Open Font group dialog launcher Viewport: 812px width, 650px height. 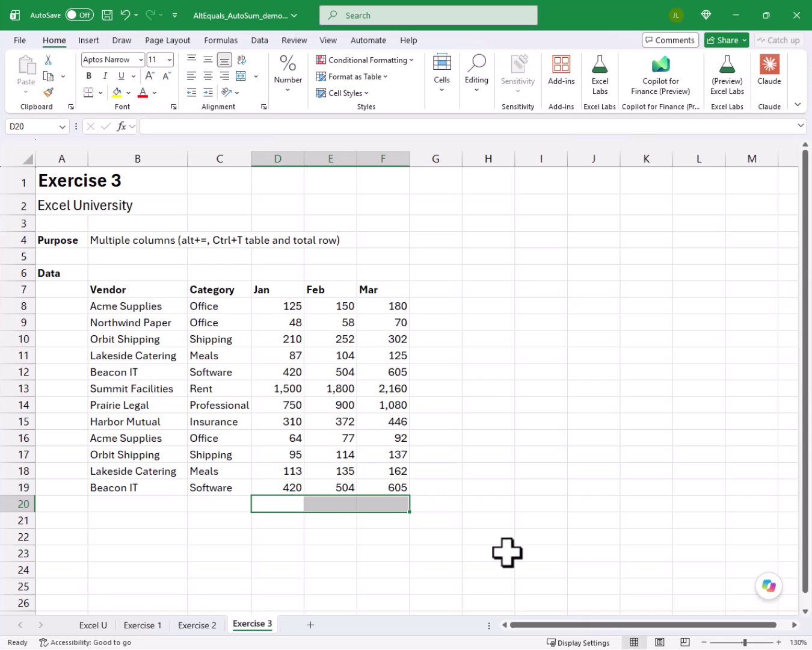[x=174, y=107]
